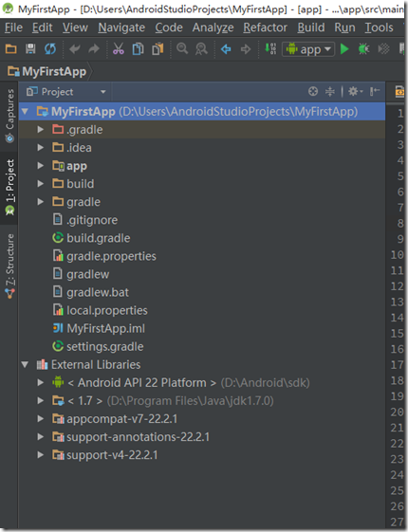Toggle the Captures side tool window

[x=9, y=116]
